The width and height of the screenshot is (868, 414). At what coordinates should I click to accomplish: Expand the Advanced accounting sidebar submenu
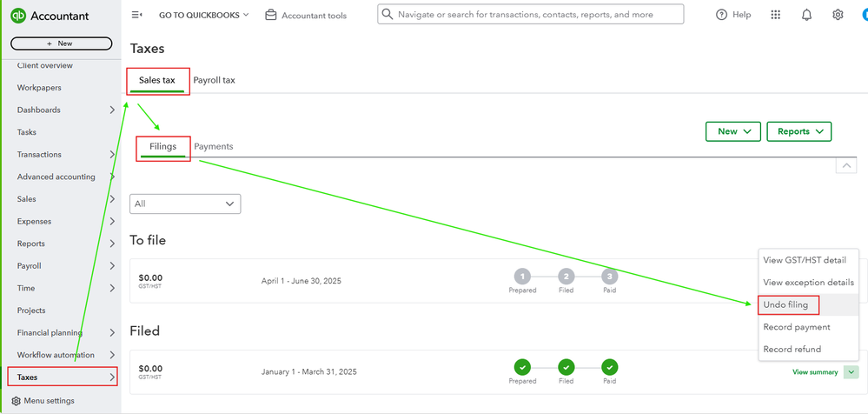click(x=112, y=177)
